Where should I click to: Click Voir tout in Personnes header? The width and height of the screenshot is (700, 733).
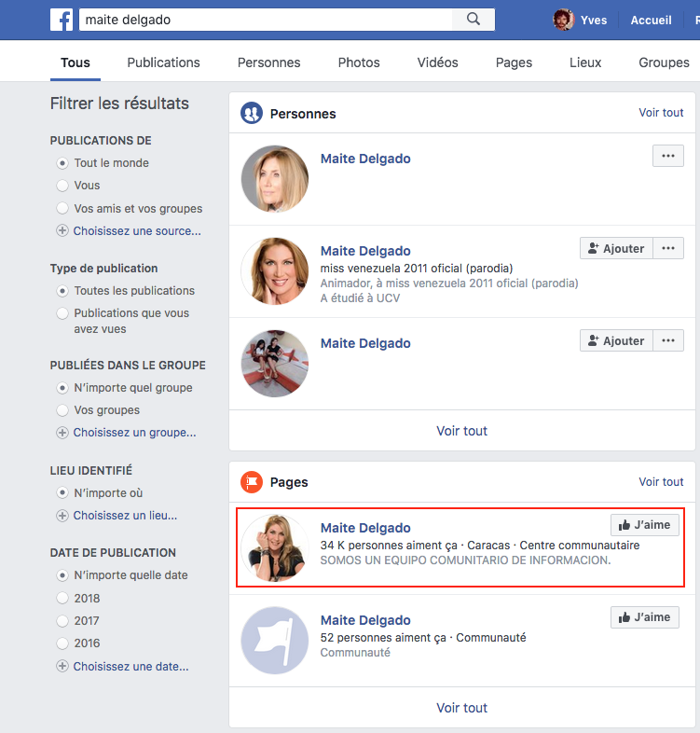point(661,113)
